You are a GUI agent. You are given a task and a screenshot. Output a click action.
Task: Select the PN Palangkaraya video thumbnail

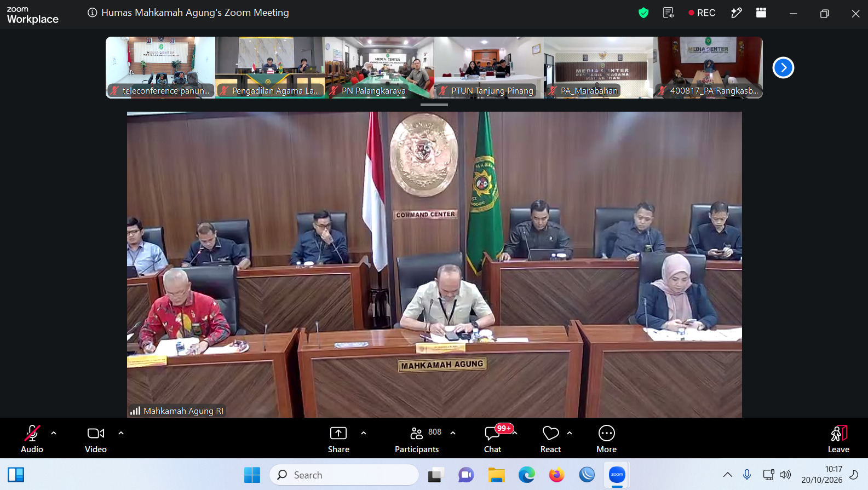click(380, 67)
